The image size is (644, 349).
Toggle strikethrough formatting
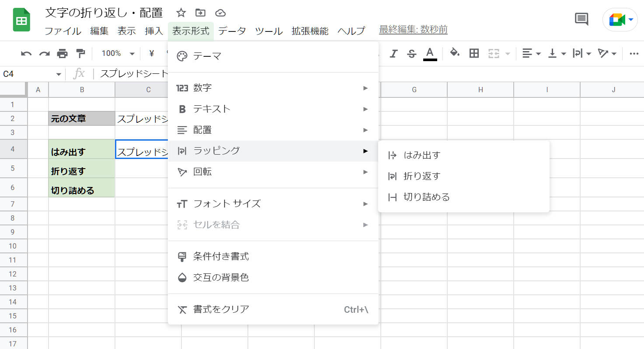[x=411, y=53]
